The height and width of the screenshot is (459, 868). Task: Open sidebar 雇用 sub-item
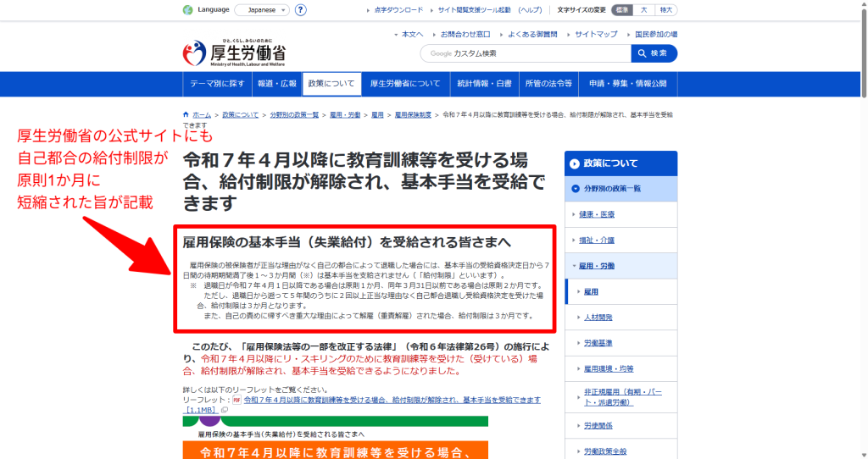tap(591, 292)
